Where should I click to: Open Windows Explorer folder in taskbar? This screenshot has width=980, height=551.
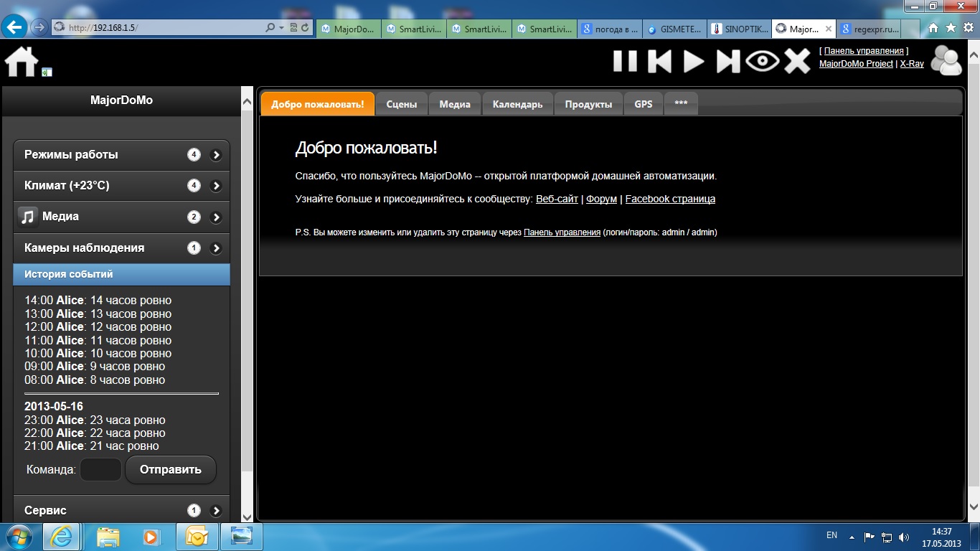pyautogui.click(x=108, y=537)
